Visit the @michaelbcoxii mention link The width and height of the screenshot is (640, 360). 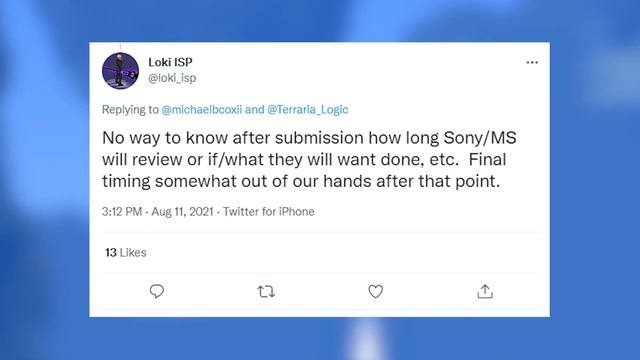click(202, 109)
